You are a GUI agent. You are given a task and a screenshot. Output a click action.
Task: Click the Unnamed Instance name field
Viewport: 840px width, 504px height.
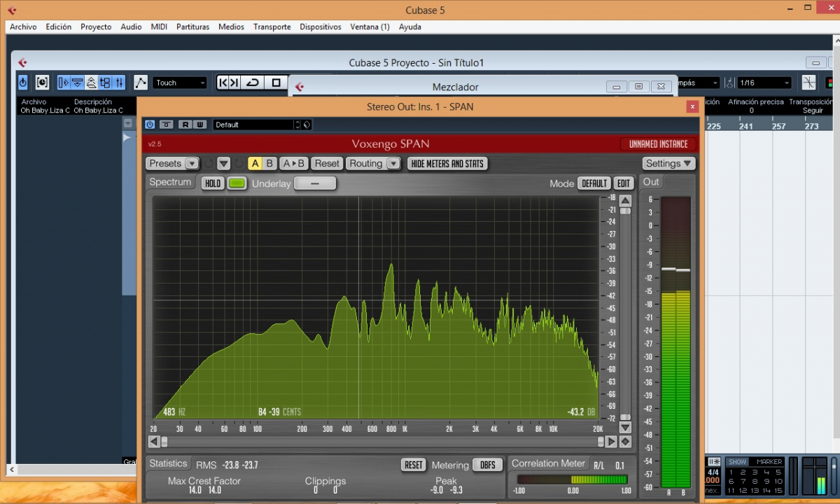click(x=658, y=144)
